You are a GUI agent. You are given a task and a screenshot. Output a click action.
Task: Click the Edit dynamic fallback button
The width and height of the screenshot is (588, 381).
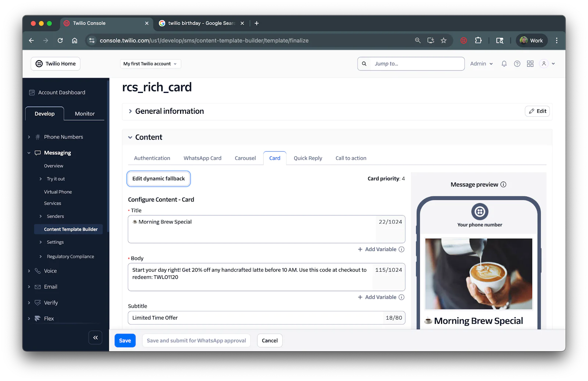158,178
